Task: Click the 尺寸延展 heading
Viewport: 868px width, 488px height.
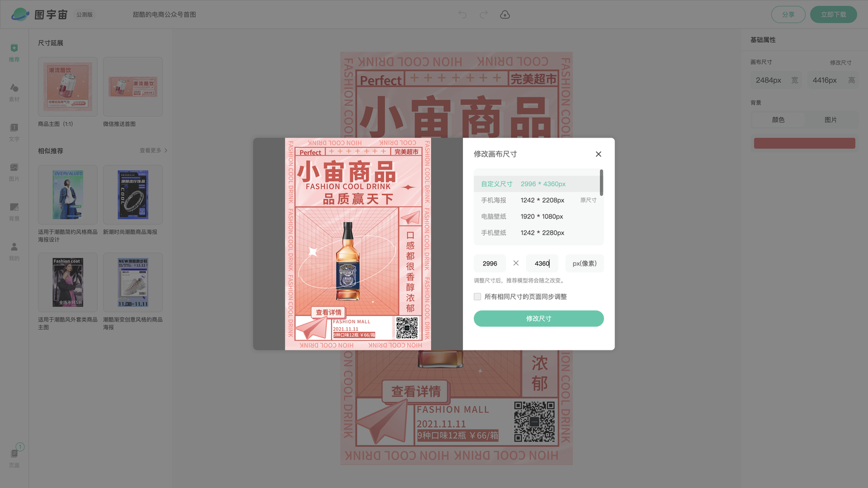Action: (x=50, y=43)
